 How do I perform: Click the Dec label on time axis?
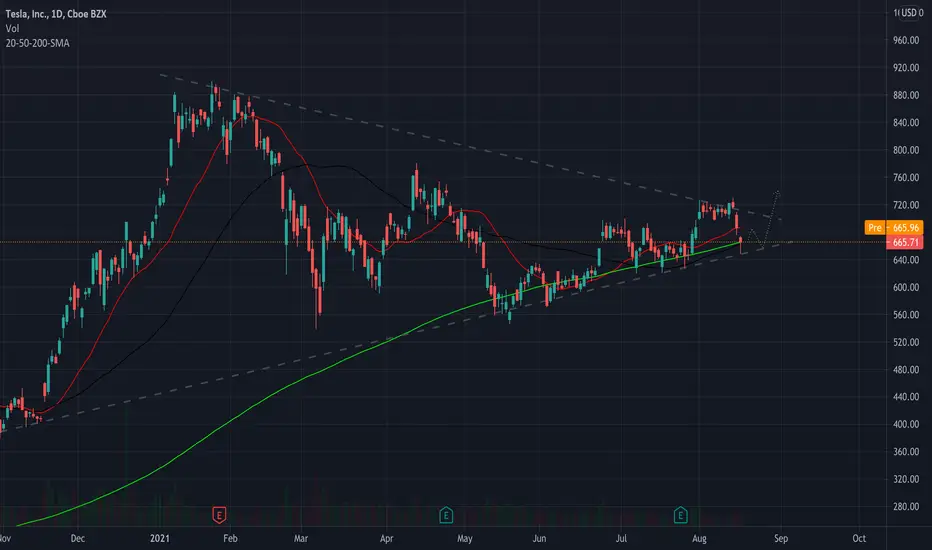click(x=77, y=538)
